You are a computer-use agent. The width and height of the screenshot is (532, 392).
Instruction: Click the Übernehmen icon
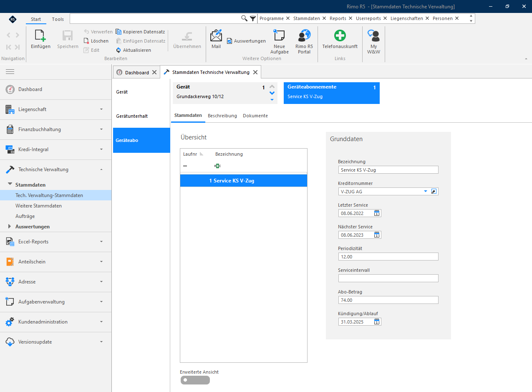coord(187,35)
